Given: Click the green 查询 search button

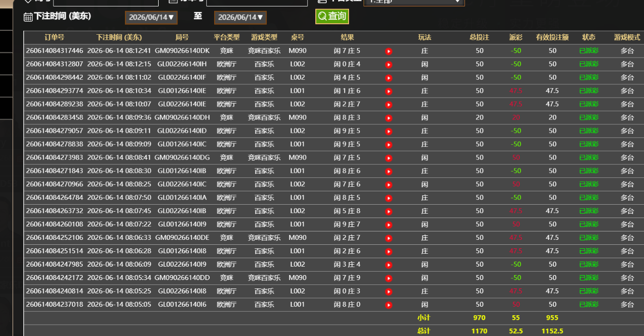Looking at the screenshot, I should tap(332, 16).
